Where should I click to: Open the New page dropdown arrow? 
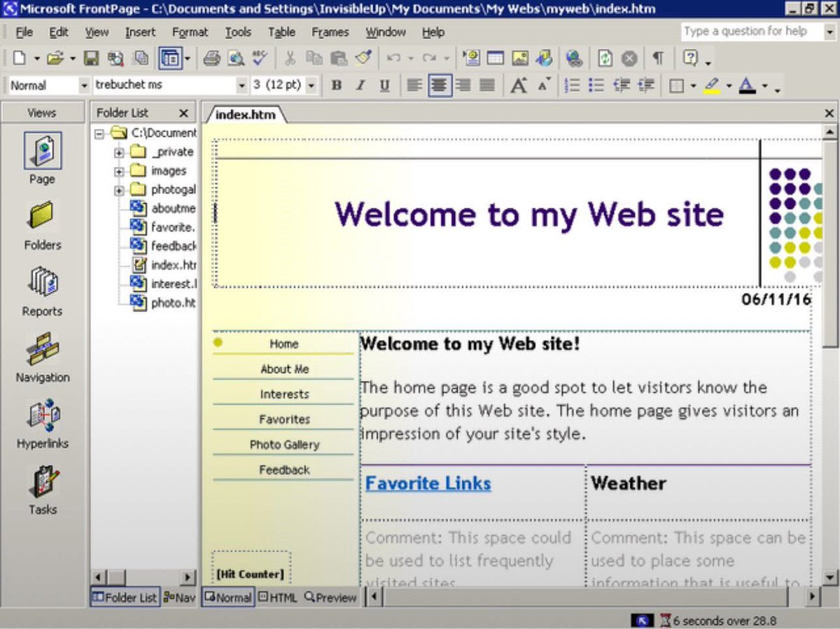(x=36, y=59)
